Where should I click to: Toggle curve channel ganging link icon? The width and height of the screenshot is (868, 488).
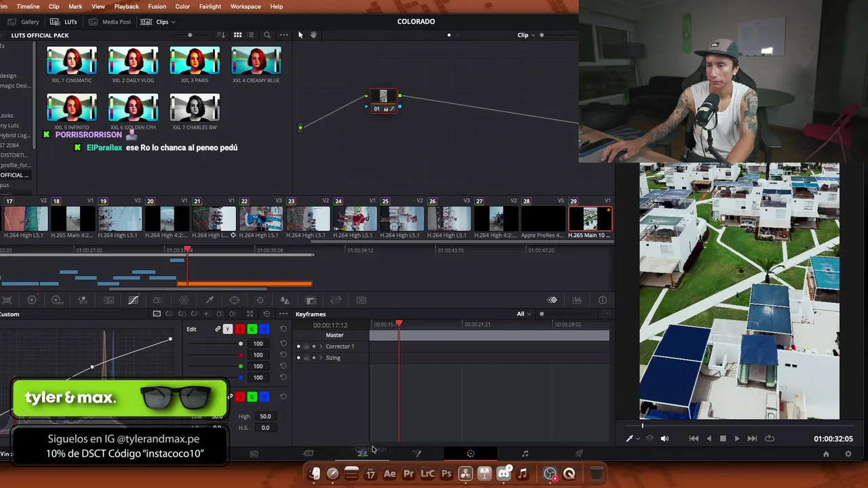click(218, 329)
